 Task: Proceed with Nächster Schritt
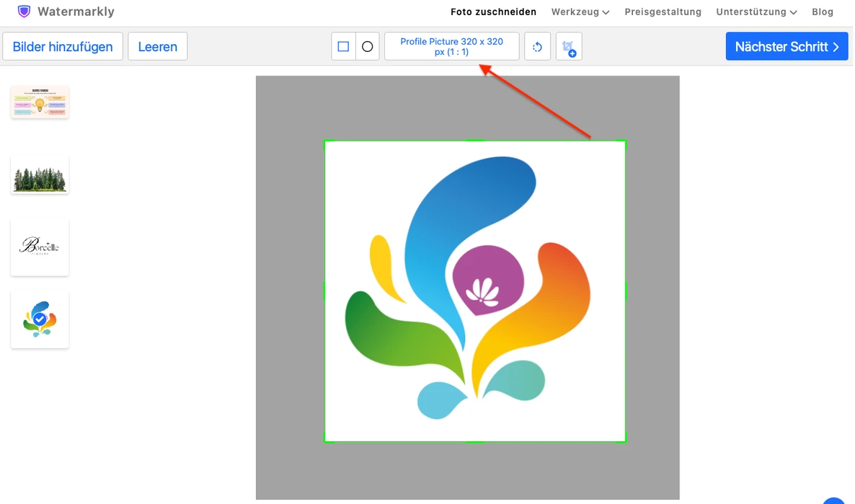[787, 47]
